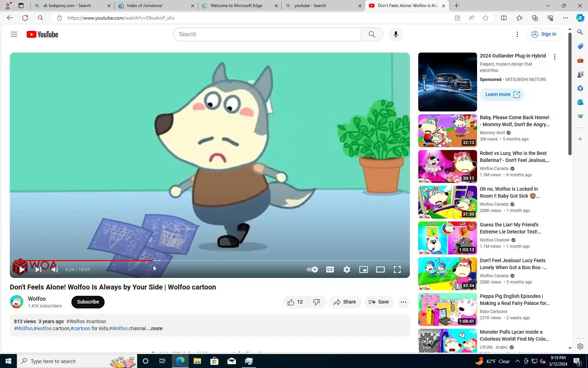Start voice search with the microphone
This screenshot has height=368, width=588.
(396, 34)
